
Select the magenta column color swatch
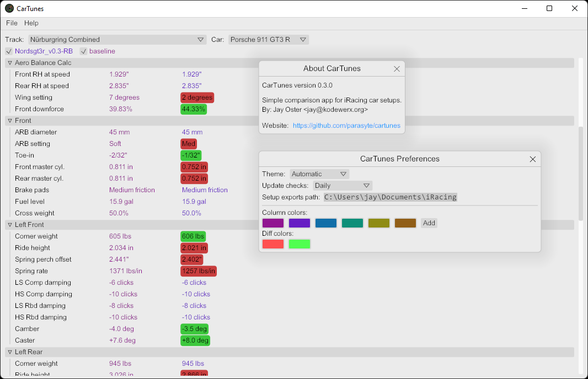273,223
